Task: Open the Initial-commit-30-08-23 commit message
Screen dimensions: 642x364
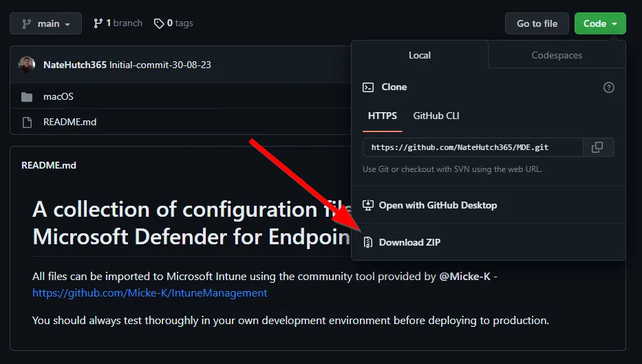Action: click(x=160, y=65)
